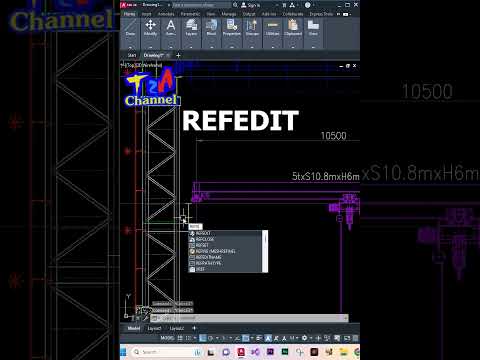Click the autocomplete list scrollbar
480x360 pixels.
click(x=265, y=251)
